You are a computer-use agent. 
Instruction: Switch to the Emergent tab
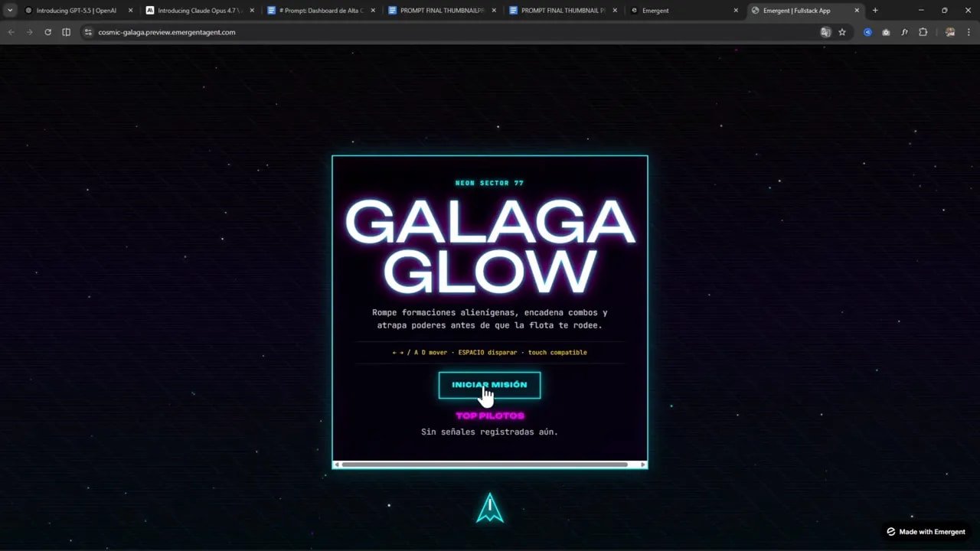click(x=684, y=11)
